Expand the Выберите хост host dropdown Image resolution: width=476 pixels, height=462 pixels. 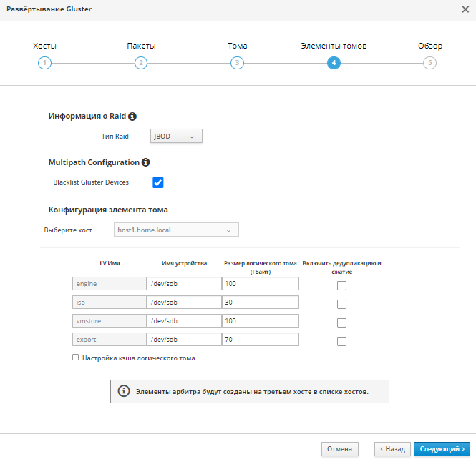pyautogui.click(x=176, y=230)
